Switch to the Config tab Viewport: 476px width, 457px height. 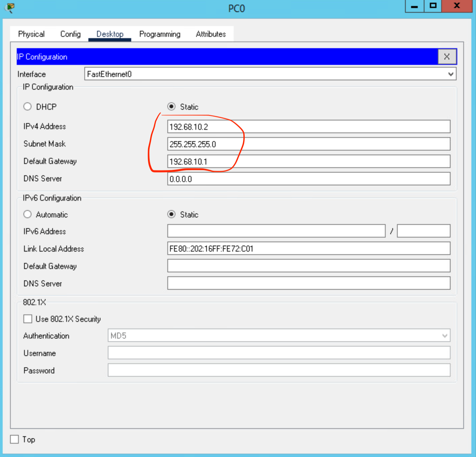70,34
